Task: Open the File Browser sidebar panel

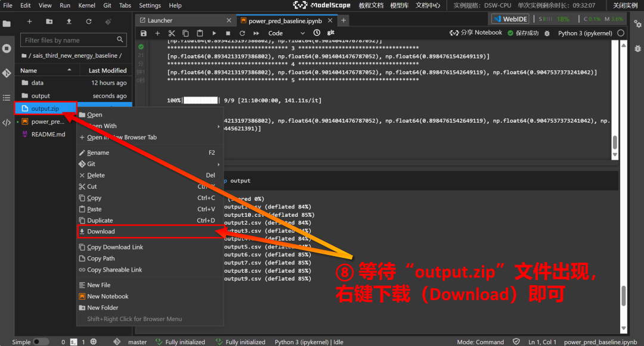Action: pos(7,23)
